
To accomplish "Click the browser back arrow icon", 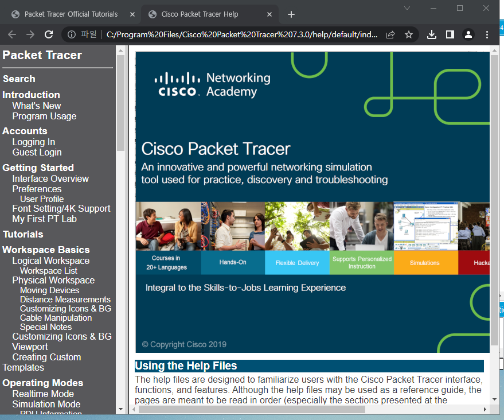I will click(x=12, y=34).
